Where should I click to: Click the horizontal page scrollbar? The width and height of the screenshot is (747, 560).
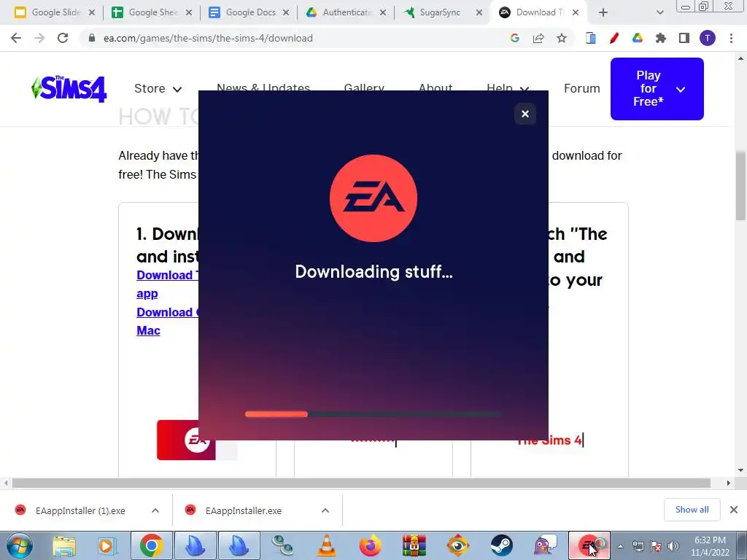361,483
